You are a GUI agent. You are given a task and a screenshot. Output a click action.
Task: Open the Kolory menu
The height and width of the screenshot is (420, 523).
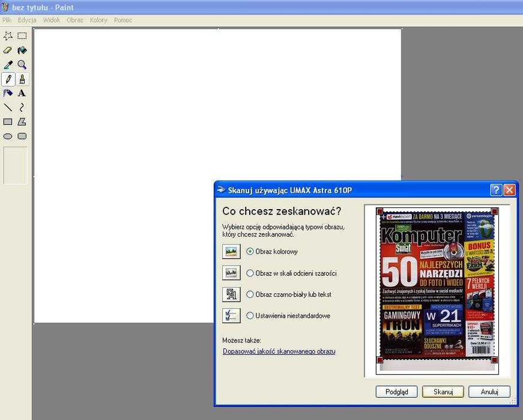coord(98,20)
